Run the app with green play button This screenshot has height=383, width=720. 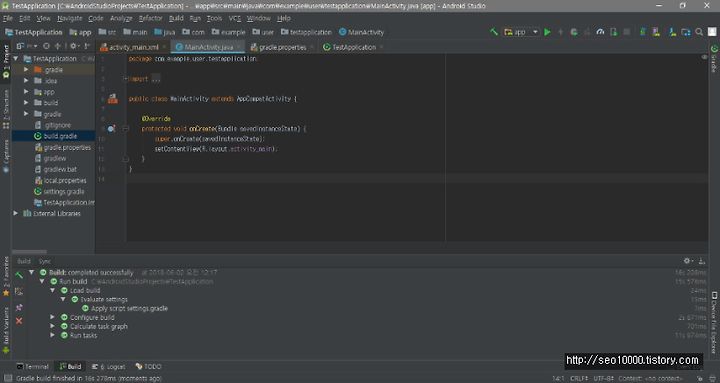pos(547,32)
